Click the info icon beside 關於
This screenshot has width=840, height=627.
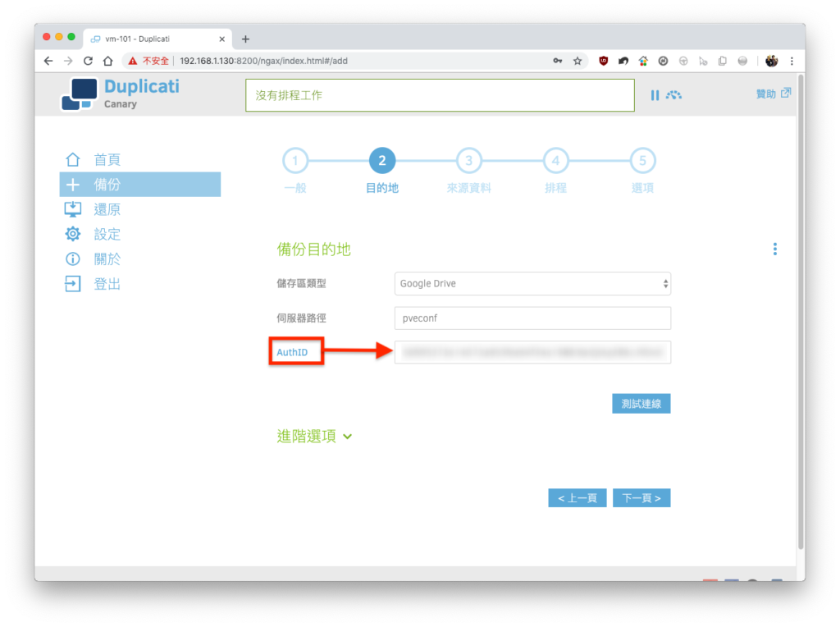point(73,259)
